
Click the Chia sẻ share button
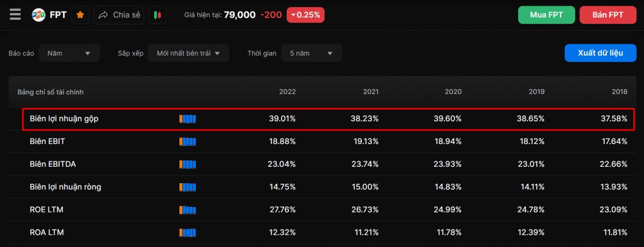pyautogui.click(x=119, y=15)
